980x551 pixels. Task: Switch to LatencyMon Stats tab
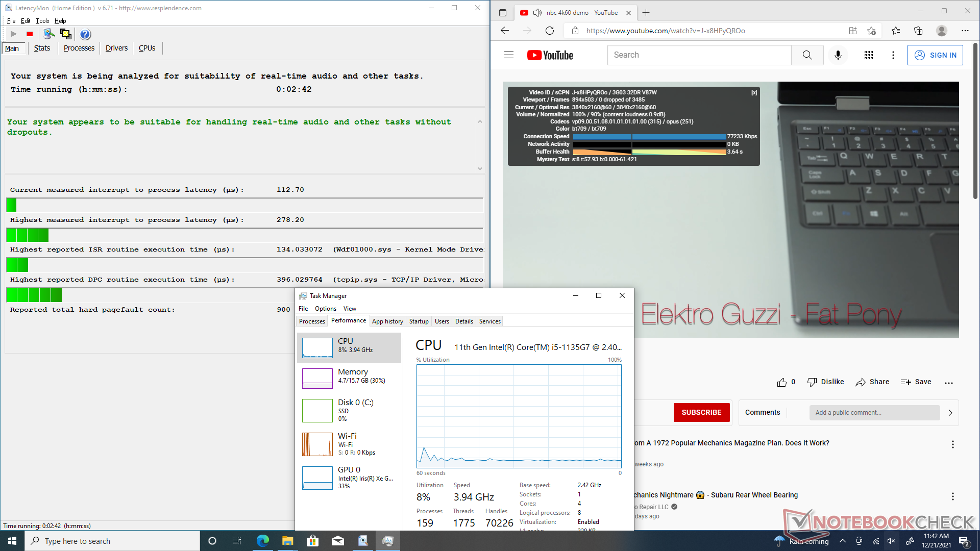(42, 48)
